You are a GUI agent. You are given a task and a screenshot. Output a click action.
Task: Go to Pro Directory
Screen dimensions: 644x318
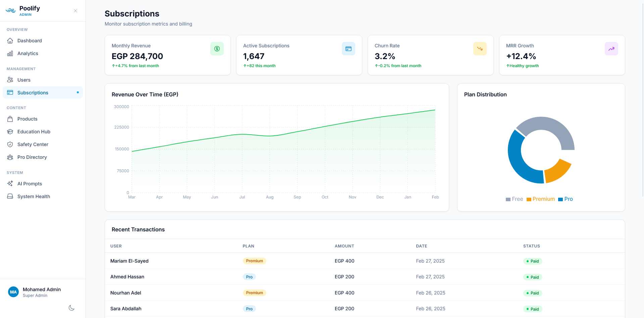[x=43, y=157]
